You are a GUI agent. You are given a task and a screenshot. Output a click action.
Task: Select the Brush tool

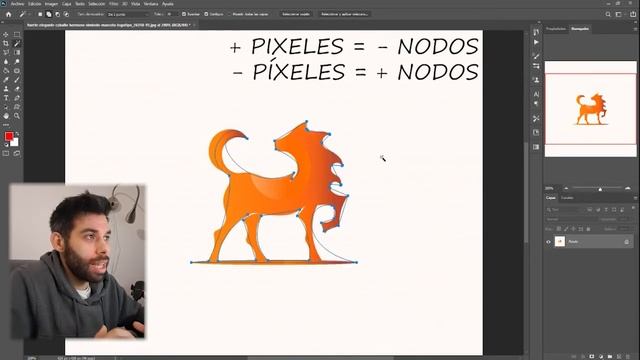[x=17, y=80]
